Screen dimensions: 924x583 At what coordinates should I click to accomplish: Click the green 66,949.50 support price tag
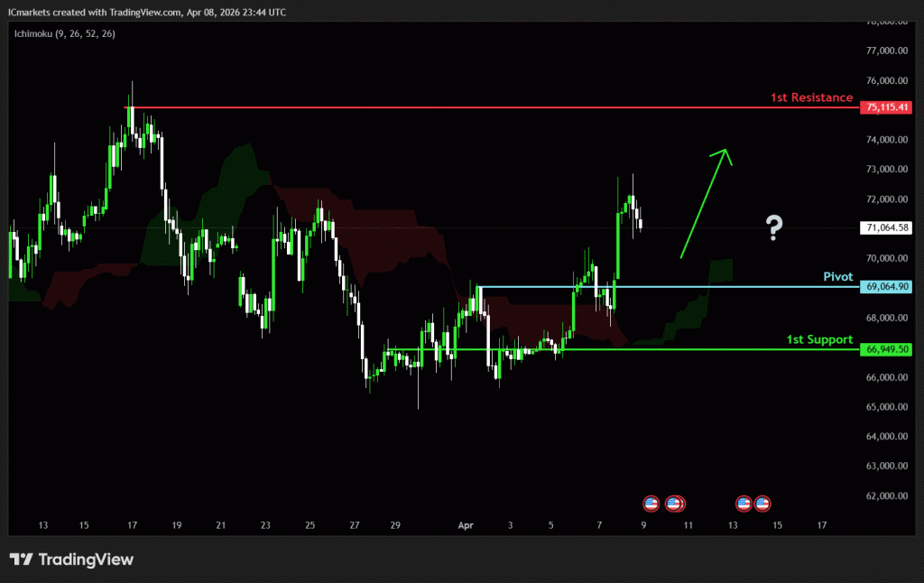tap(885, 349)
